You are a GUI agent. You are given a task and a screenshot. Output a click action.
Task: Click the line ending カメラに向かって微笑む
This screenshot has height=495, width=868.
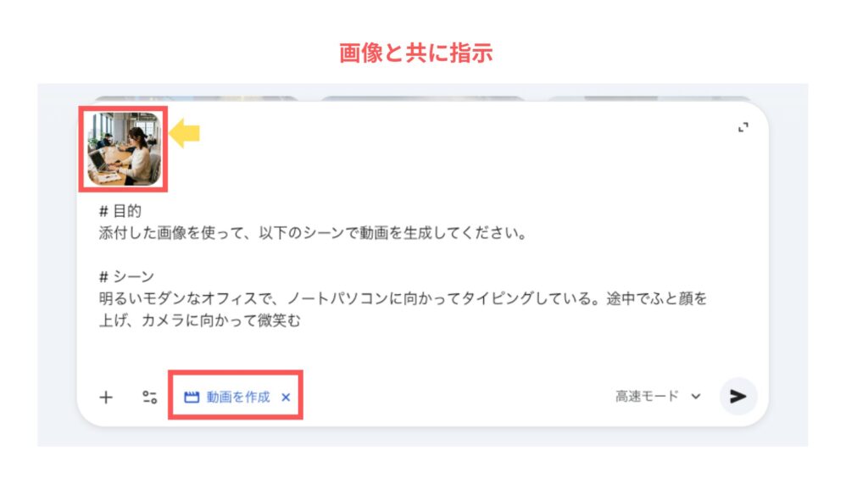(199, 320)
